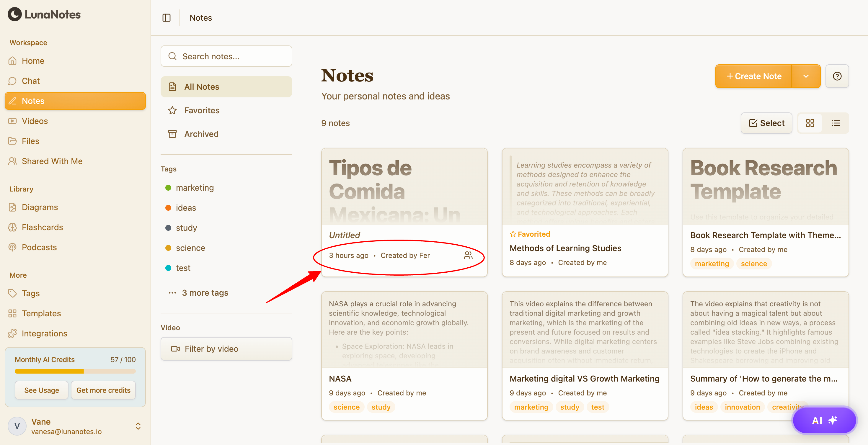The width and height of the screenshot is (868, 445).
Task: Open the Diagrams library section
Action: [x=40, y=207]
